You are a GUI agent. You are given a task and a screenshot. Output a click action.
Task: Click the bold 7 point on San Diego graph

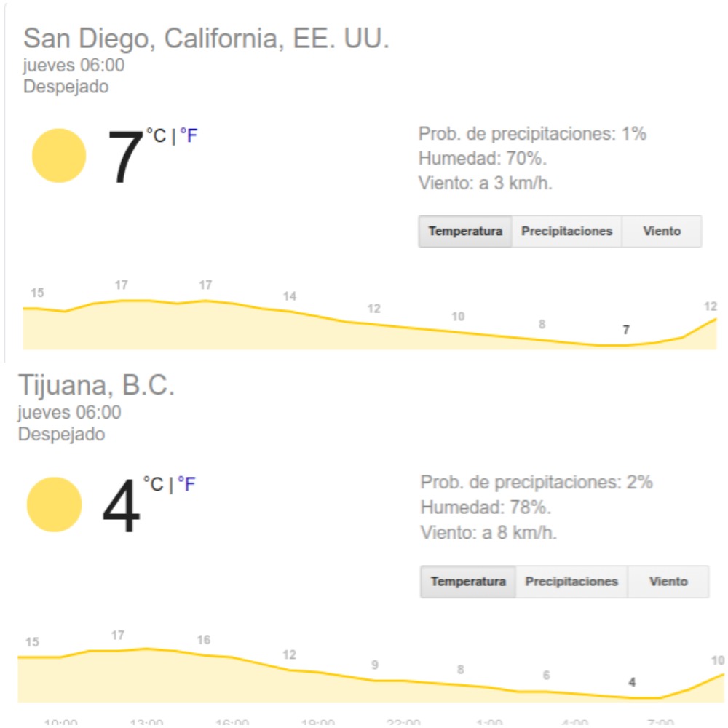[x=626, y=331]
